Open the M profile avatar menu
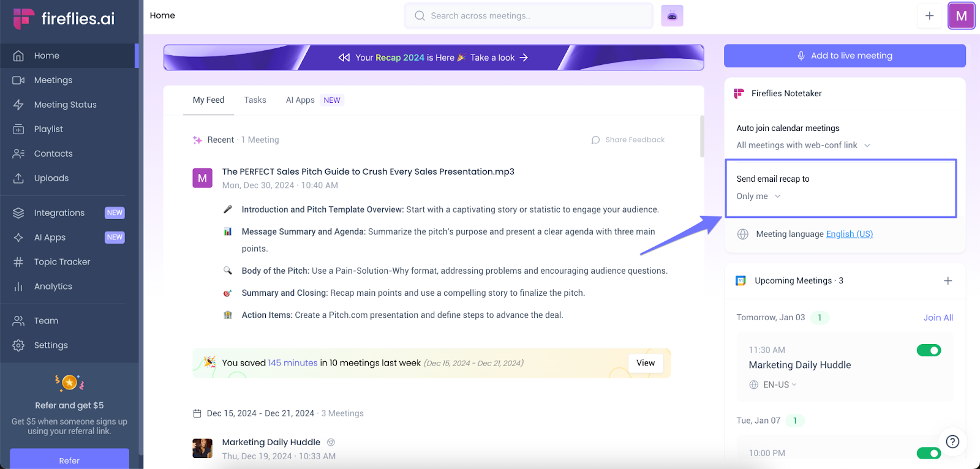This screenshot has height=469, width=980. [x=961, y=16]
